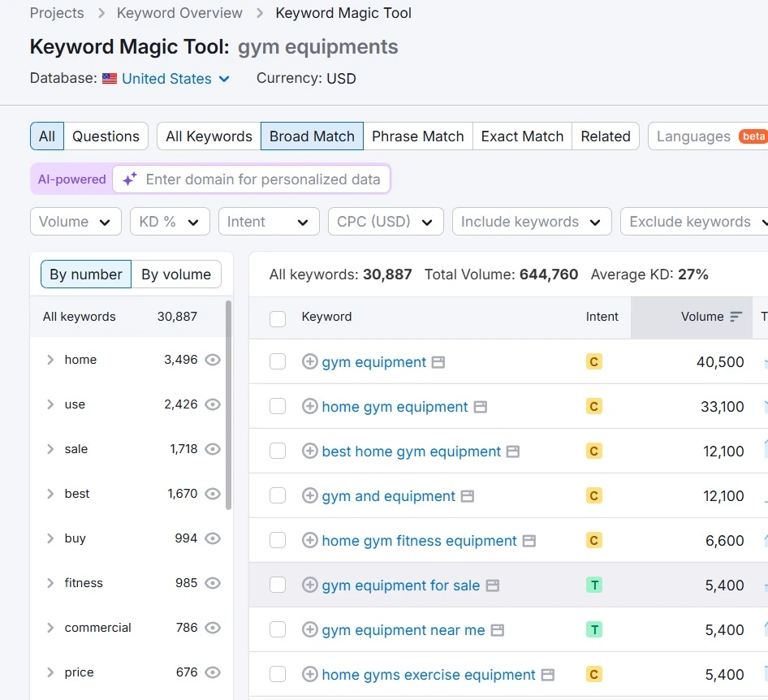The width and height of the screenshot is (768, 700).
Task: Check the box for 'gym equipment for sale'
Action: point(278,585)
